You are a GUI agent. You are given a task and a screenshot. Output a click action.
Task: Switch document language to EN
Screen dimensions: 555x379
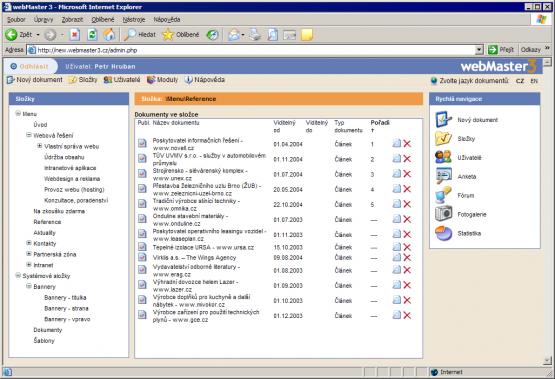click(x=534, y=81)
